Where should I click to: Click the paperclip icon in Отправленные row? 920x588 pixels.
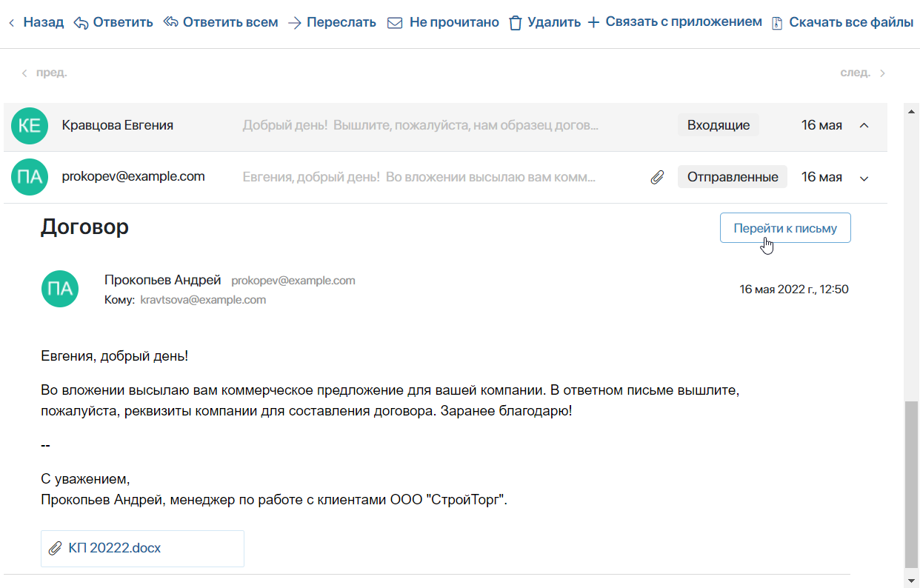[x=657, y=177]
